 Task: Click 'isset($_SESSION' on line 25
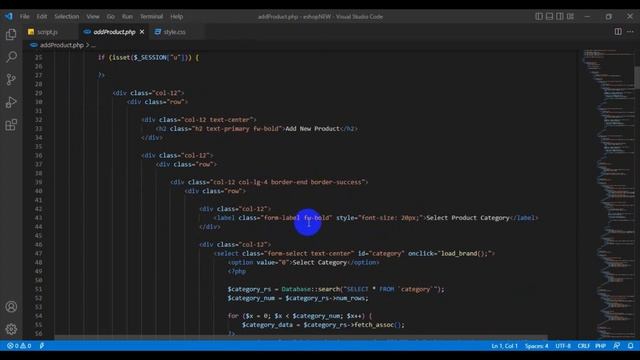[x=138, y=58]
